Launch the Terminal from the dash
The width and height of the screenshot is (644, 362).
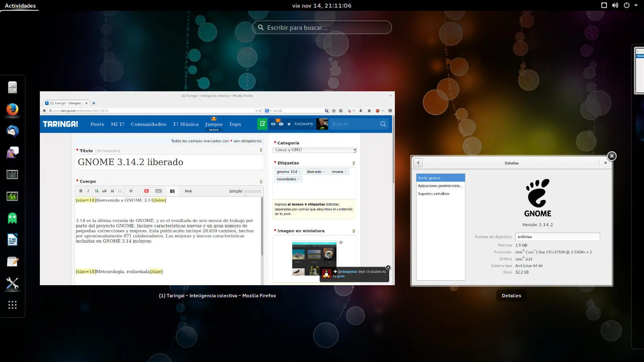point(12,174)
